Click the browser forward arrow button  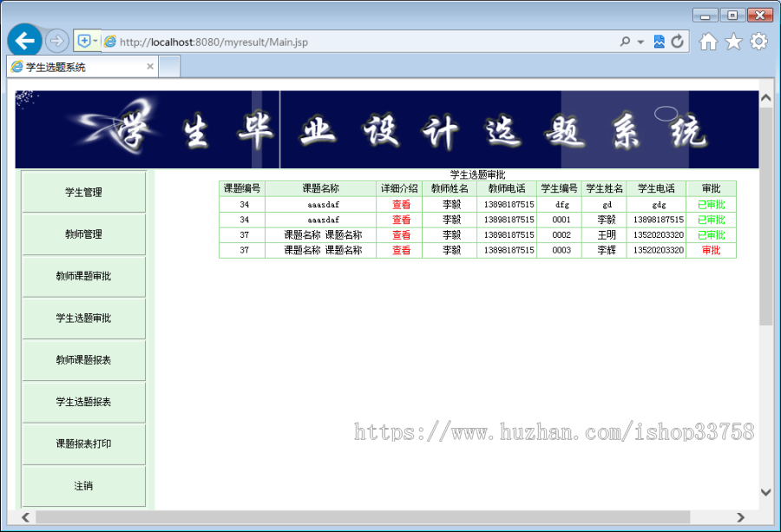tap(56, 41)
